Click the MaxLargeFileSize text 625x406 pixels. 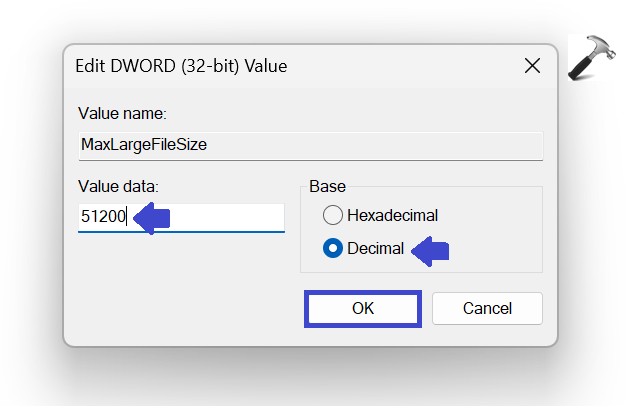pos(143,144)
